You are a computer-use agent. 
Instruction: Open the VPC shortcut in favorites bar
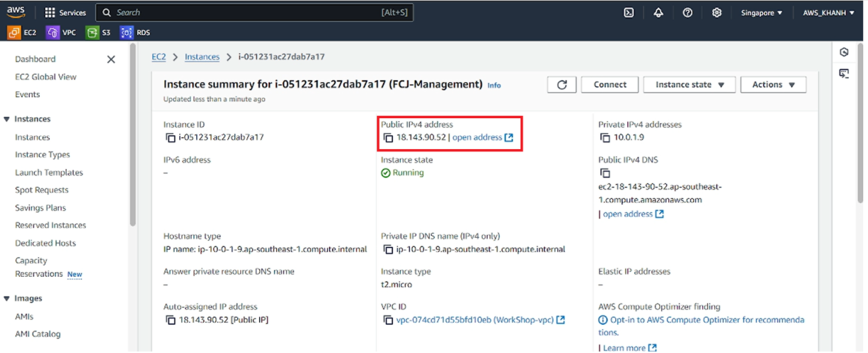(61, 33)
